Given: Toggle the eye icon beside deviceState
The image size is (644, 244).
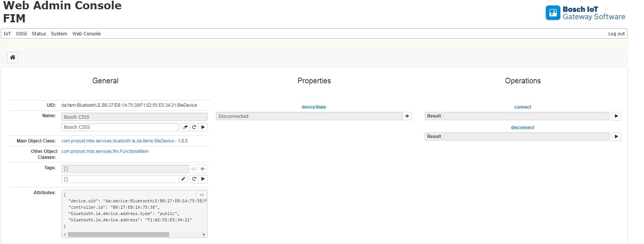Looking at the screenshot, I should [x=407, y=116].
